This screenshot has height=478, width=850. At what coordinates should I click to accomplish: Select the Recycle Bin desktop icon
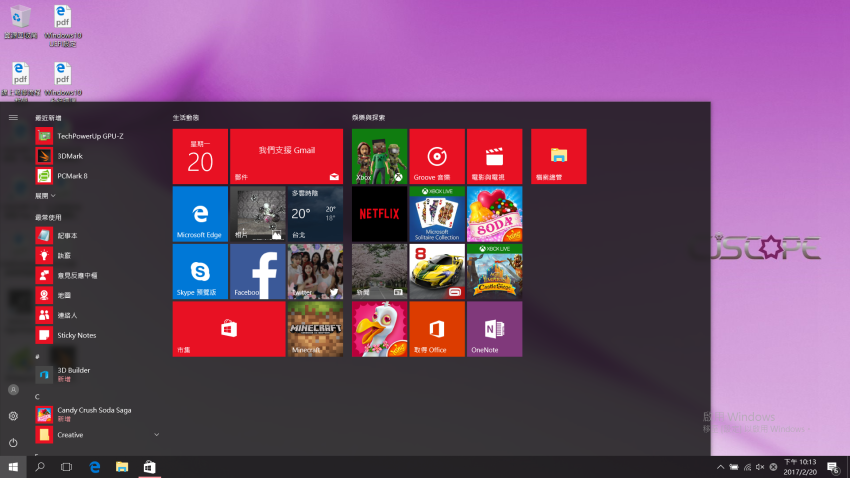click(20, 22)
